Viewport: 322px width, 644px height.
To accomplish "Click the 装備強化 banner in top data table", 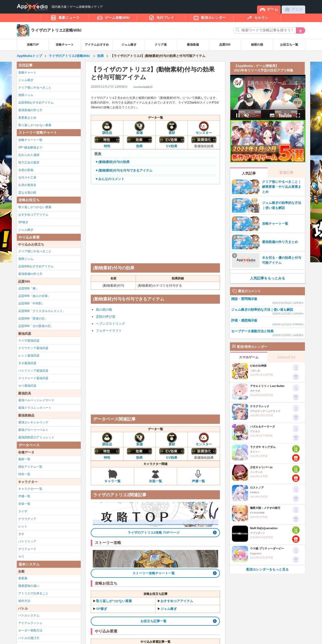I will 204,140.
